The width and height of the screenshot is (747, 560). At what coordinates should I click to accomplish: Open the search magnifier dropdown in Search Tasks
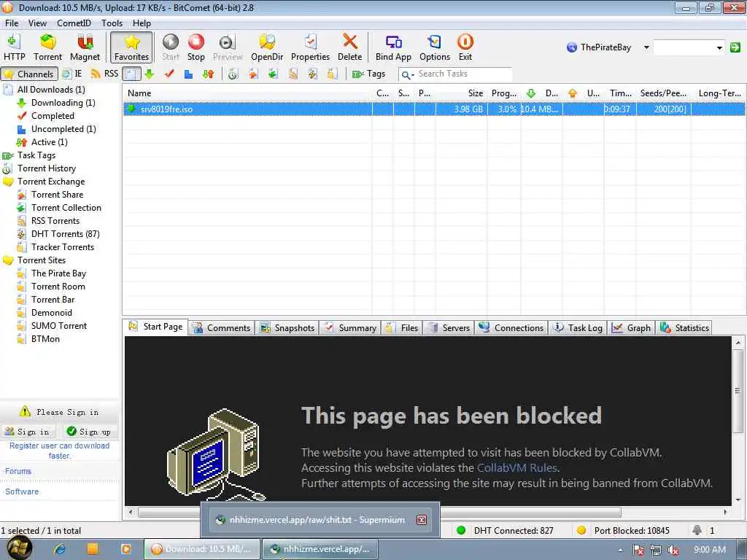pyautogui.click(x=407, y=75)
